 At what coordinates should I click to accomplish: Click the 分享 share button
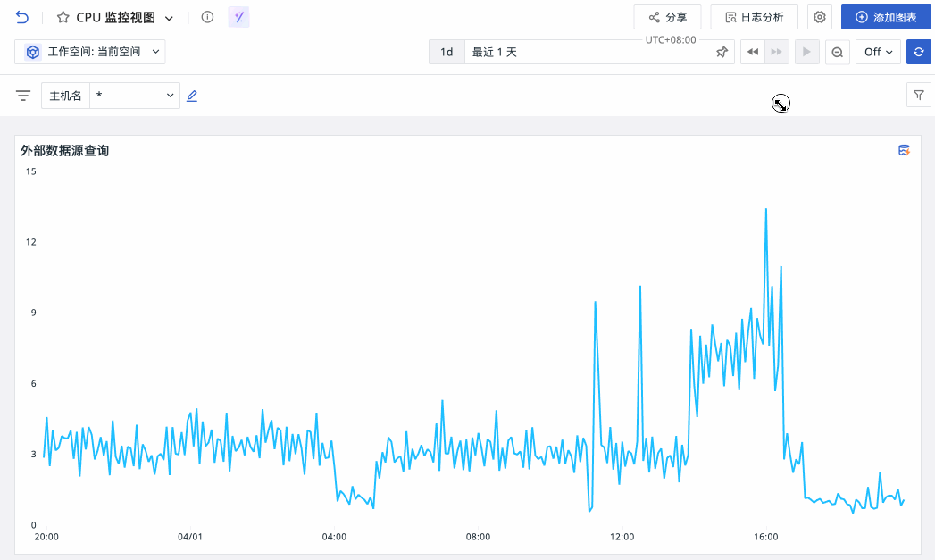click(x=667, y=17)
